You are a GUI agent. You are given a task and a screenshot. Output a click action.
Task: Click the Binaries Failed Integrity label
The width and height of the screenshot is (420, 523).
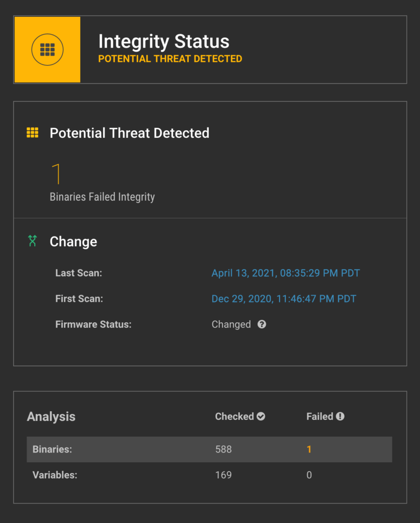(102, 197)
